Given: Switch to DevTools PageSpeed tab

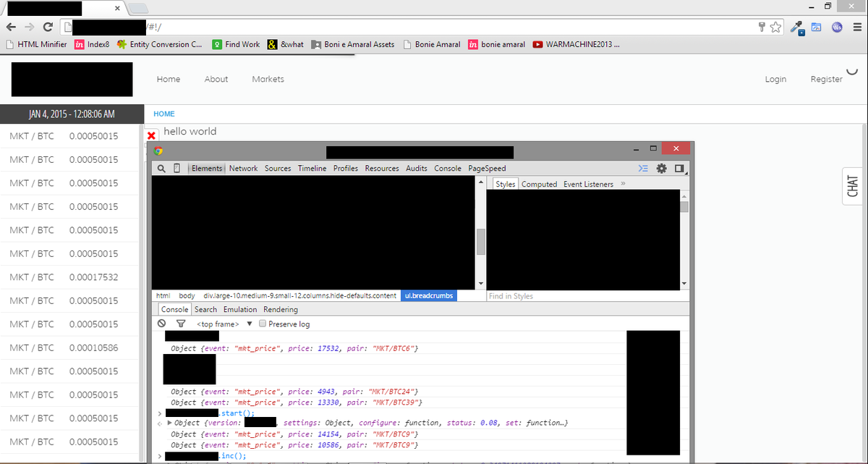Looking at the screenshot, I should click(x=488, y=168).
